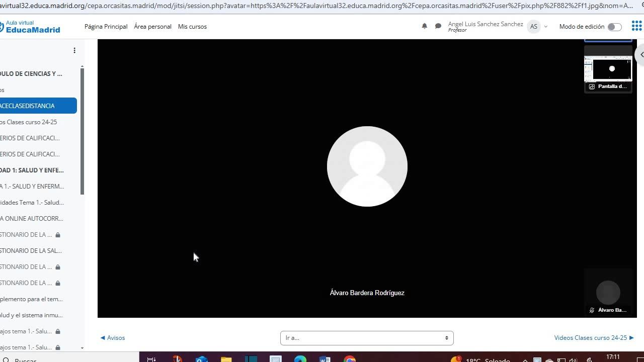Click the scroll-up arrow of the course index
This screenshot has width=644, height=362.
coord(82,66)
